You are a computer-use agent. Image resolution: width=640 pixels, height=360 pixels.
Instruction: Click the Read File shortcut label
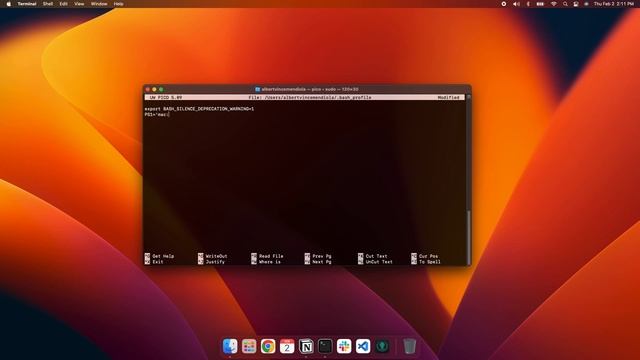(x=271, y=256)
